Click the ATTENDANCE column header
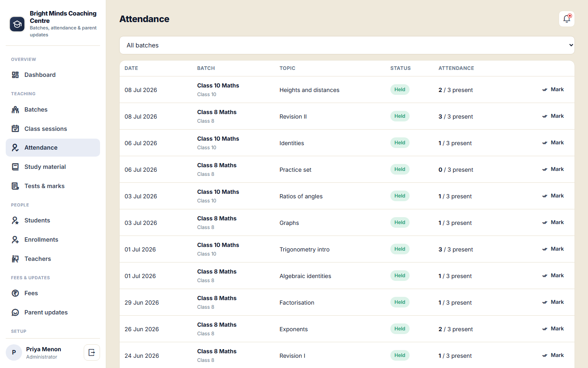 (456, 68)
